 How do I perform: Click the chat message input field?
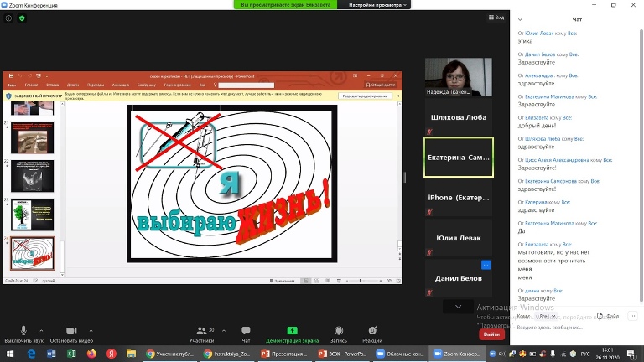coord(570,328)
